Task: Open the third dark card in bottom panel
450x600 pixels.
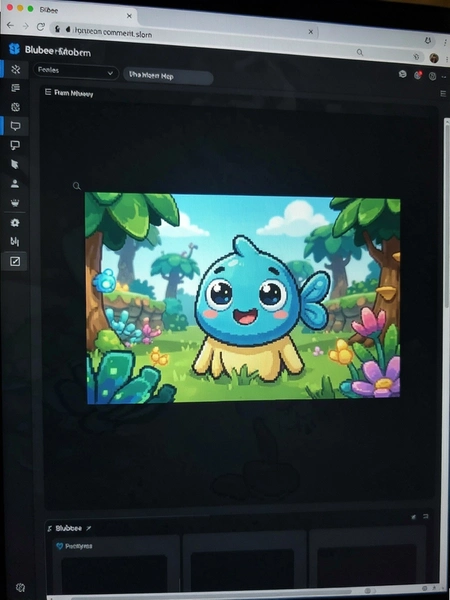Action: tap(367, 559)
